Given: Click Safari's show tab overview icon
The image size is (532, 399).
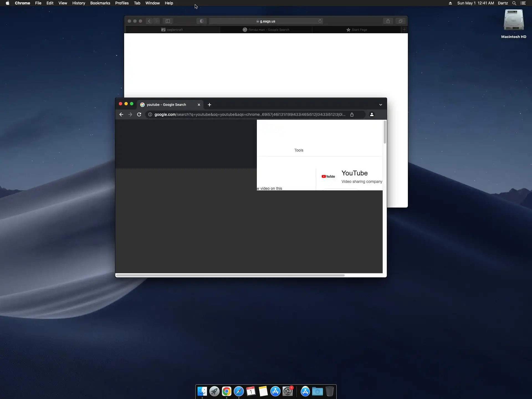Looking at the screenshot, I should tap(400, 21).
